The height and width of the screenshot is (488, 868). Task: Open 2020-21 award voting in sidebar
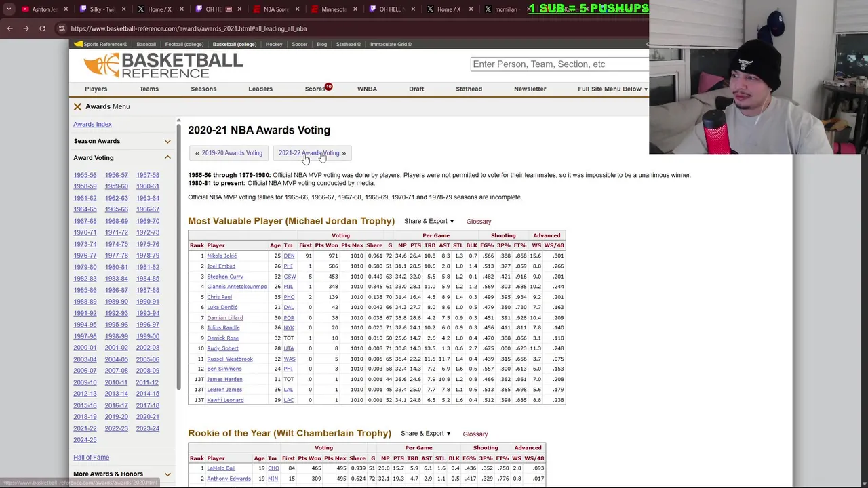[147, 417]
